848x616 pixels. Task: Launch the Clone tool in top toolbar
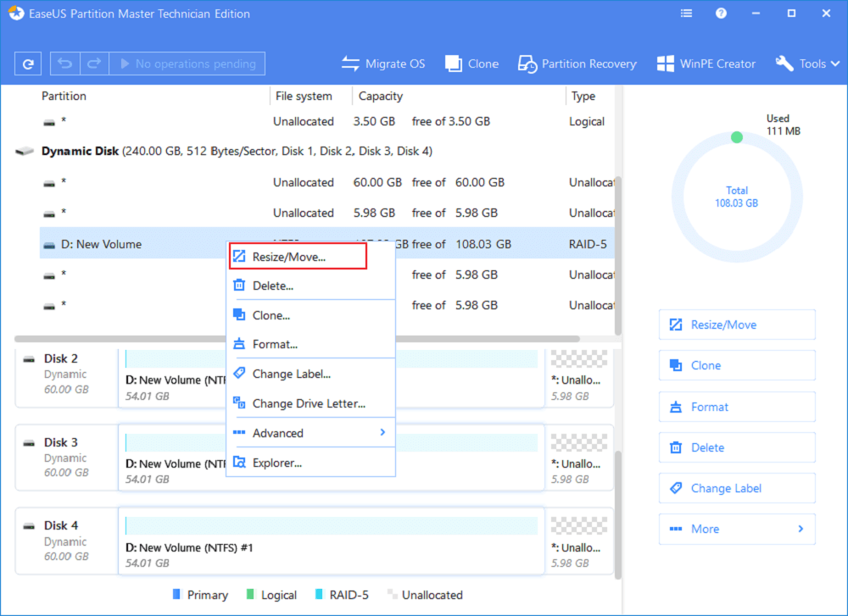coord(472,64)
